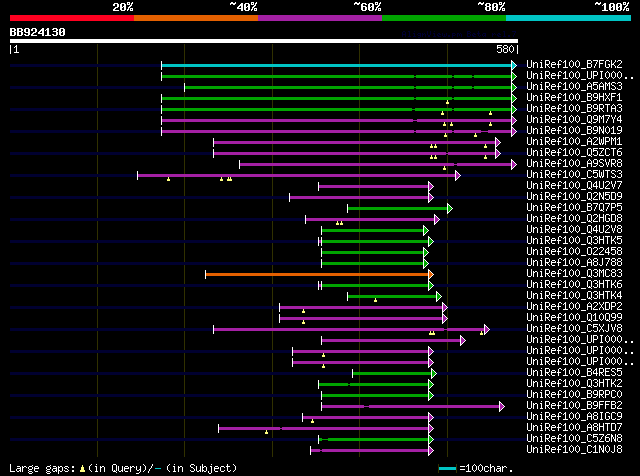
Task: Click the Large gaps legend text
Action: 42,468
